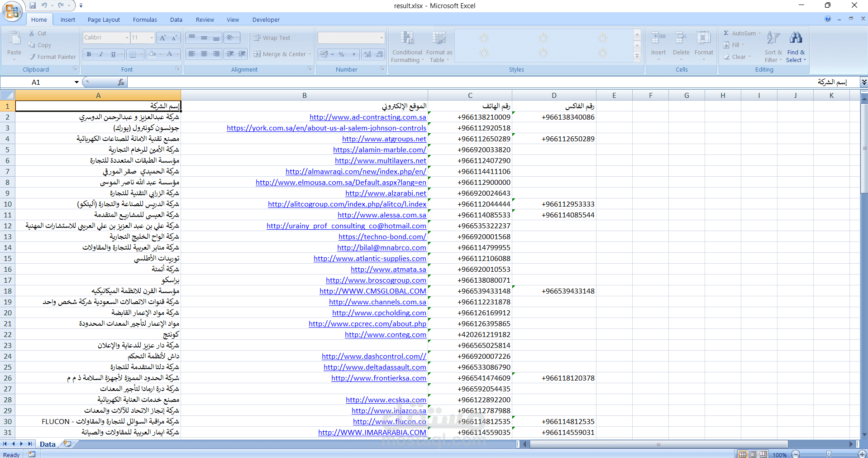868x458 pixels.
Task: Toggle Wrap Text
Action: tap(272, 38)
